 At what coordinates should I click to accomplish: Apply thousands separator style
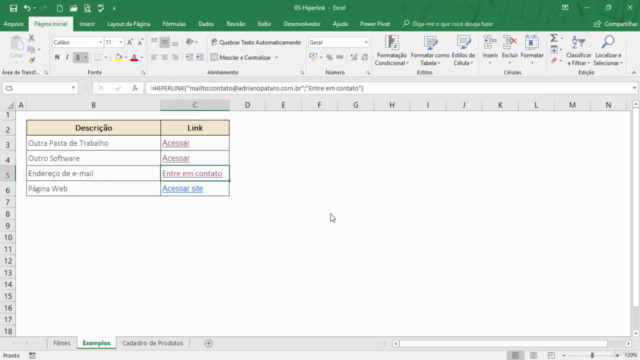pos(340,58)
